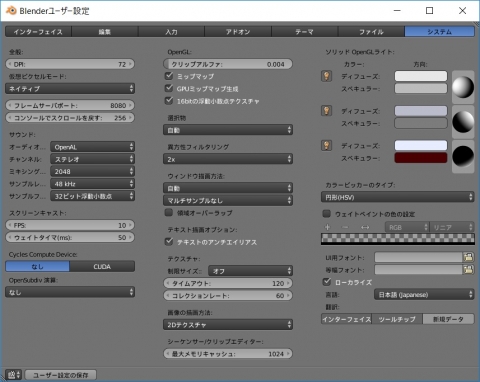
Task: Toggle テキストのアンチエイリアス checkbox
Action: click(169, 241)
